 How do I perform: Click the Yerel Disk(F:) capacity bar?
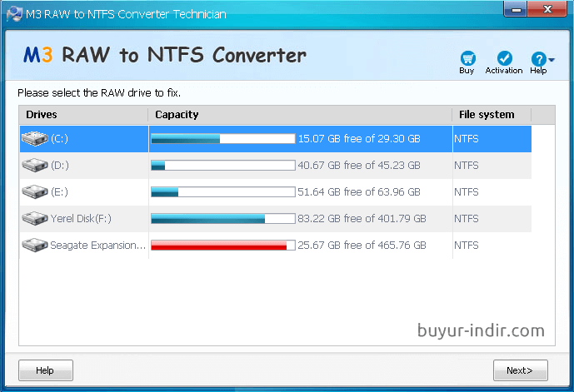click(223, 218)
